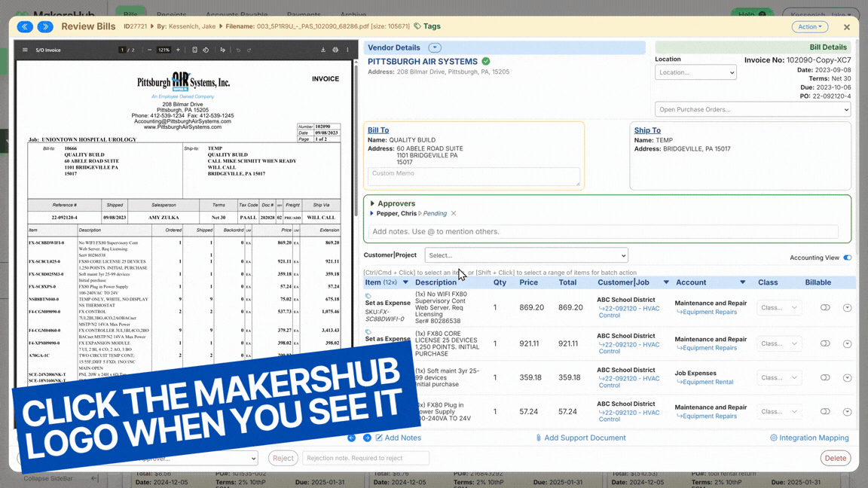Click Set as Expense on 869.20 line
Viewport: 868px width, 488px height.
387,303
